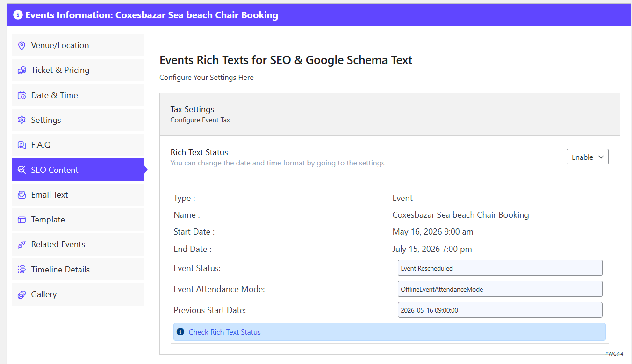Image resolution: width=632 pixels, height=364 pixels.
Task: Click the F.A.Q question bubble icon
Action: click(x=22, y=145)
